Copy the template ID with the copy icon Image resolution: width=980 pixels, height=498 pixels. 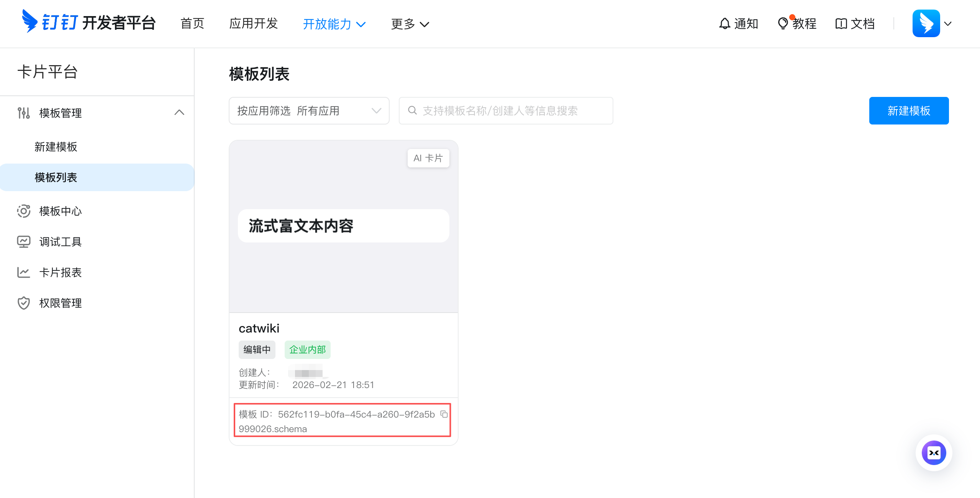coord(444,414)
